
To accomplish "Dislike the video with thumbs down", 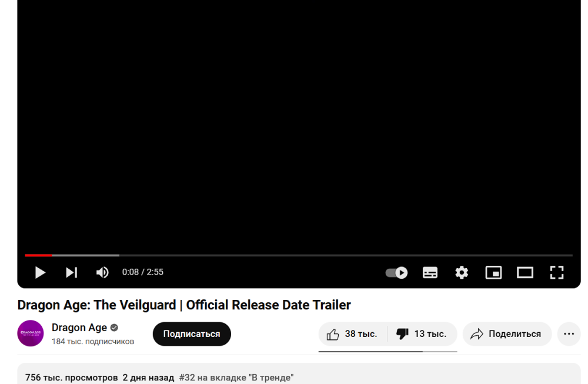I will [422, 334].
